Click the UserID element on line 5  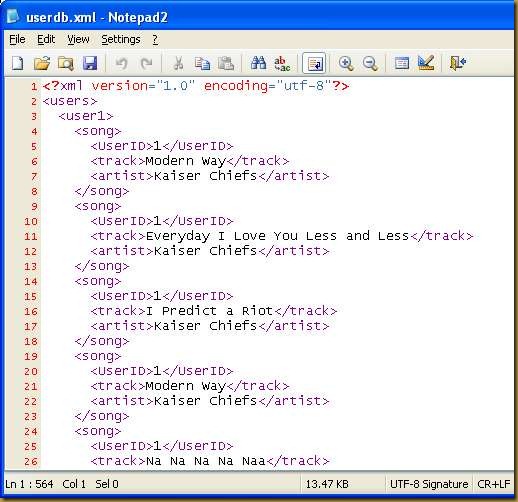pos(162,146)
